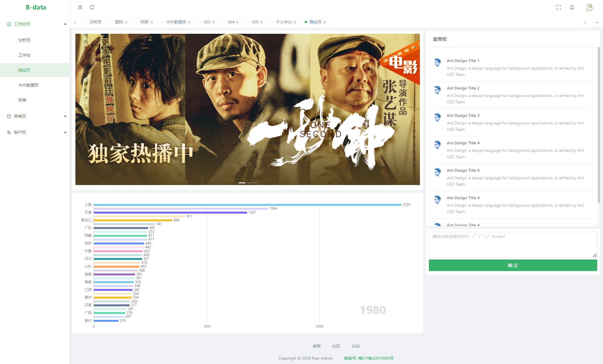Click the textarea resize handle
The width and height of the screenshot is (603, 364).
pos(595,255)
